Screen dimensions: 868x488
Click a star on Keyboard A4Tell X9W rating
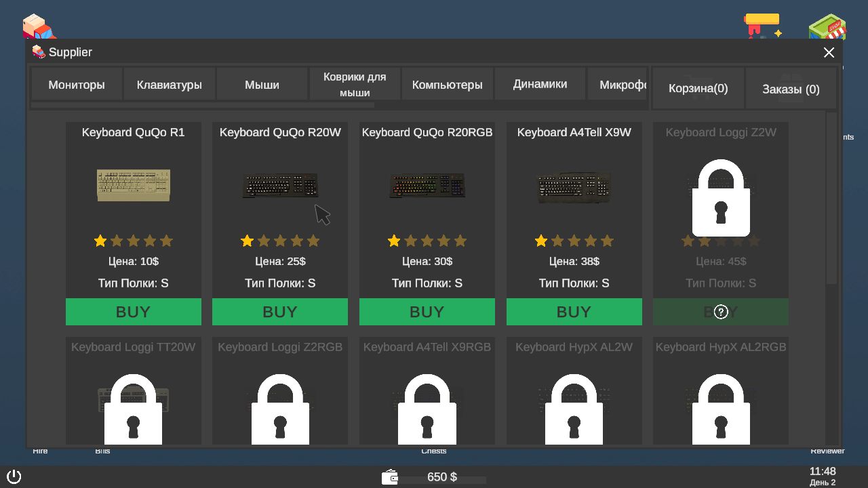click(540, 241)
